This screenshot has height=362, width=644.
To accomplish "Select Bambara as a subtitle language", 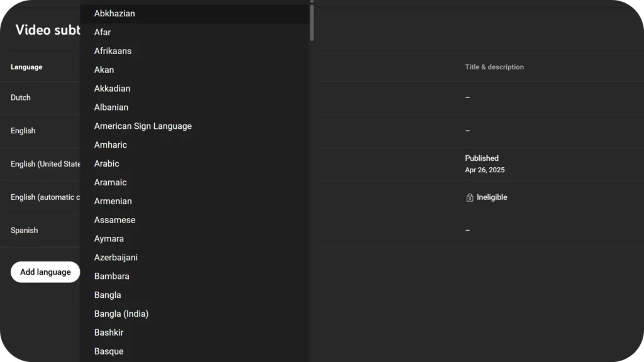I will [111, 276].
